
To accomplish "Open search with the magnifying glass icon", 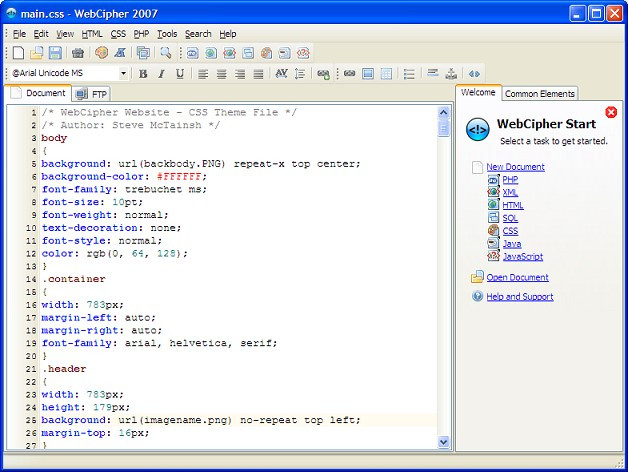I will [165, 53].
